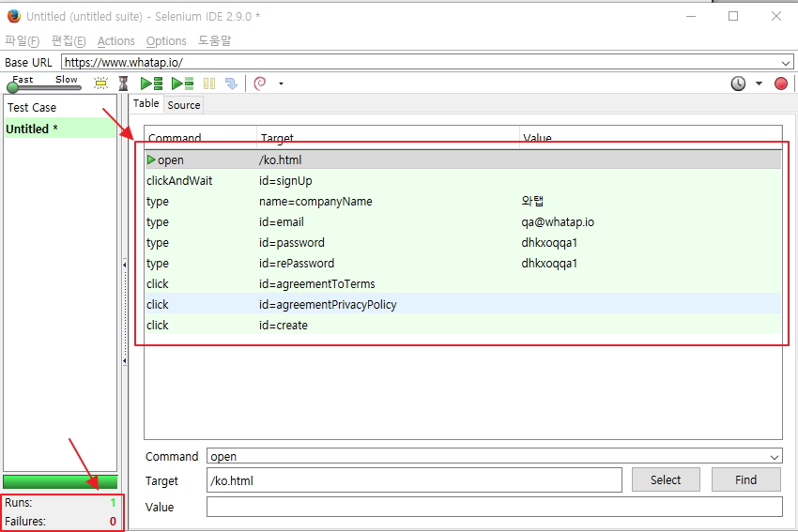Select the Untitled * test case
This screenshot has height=532, width=798.
click(60, 129)
